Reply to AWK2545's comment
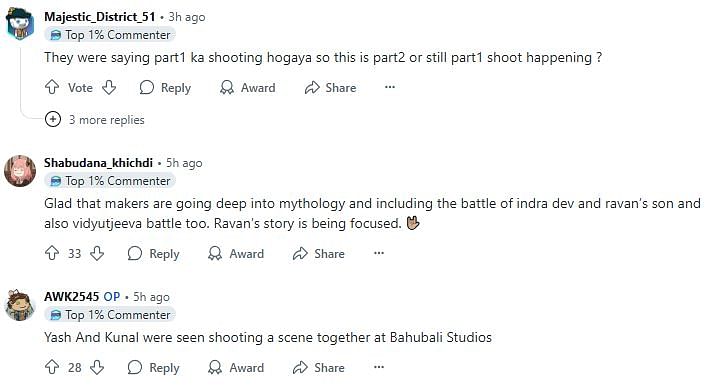The height and width of the screenshot is (389, 719). [x=154, y=367]
